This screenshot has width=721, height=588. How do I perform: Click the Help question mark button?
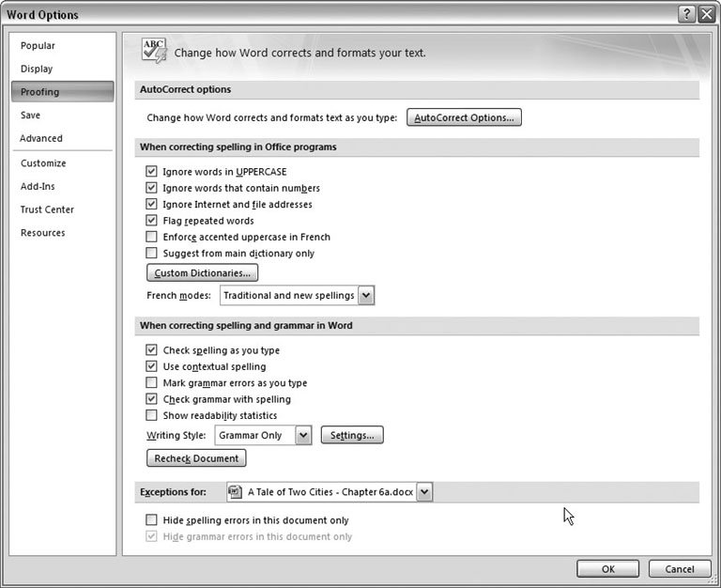(x=686, y=14)
